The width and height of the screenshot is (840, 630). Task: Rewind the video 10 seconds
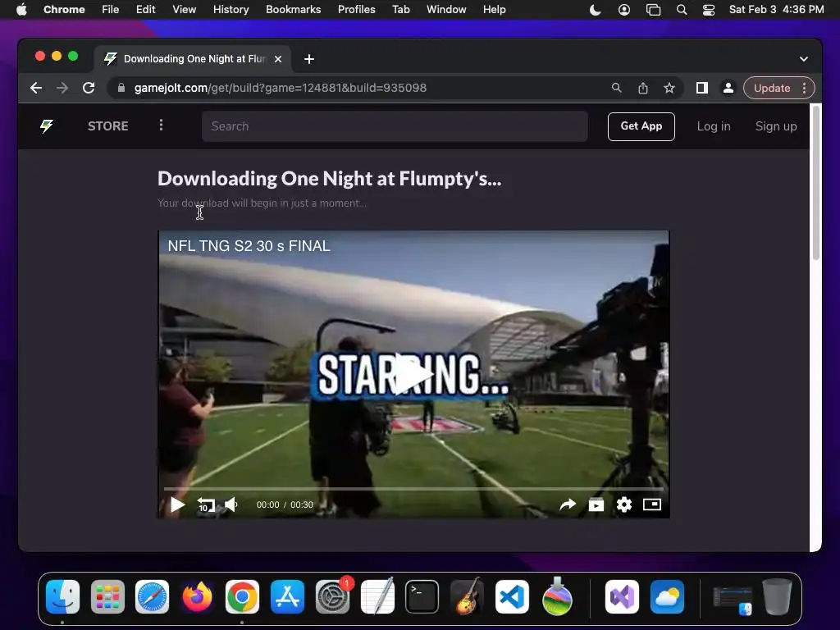206,504
